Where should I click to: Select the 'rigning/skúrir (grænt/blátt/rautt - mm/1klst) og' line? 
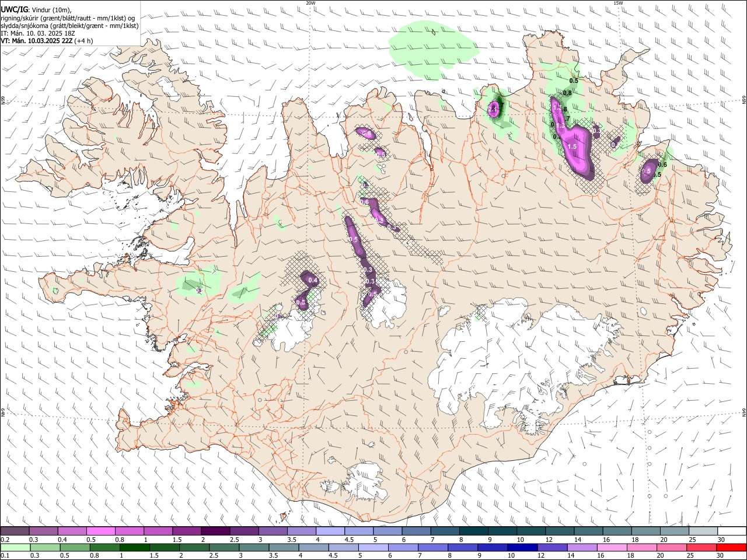coord(68,18)
